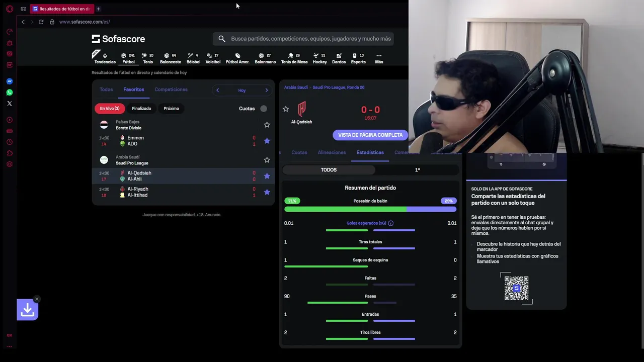Open the Cuotas tab in match details
This screenshot has width=644, height=362.
tap(299, 152)
